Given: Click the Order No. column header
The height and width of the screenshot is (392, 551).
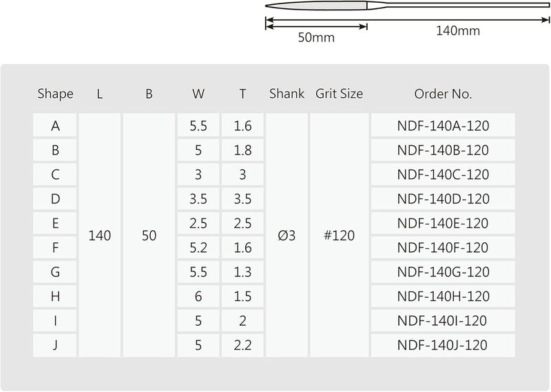Looking at the screenshot, I should tap(443, 94).
